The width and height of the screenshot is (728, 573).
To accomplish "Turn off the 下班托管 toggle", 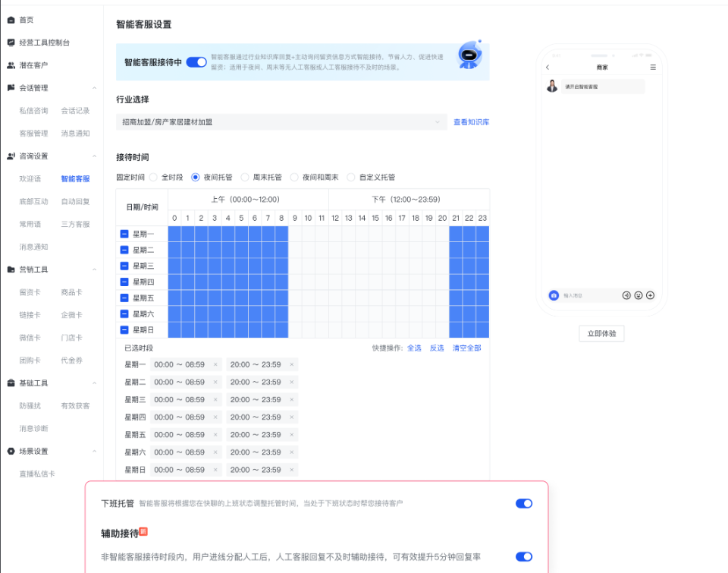I will (523, 503).
